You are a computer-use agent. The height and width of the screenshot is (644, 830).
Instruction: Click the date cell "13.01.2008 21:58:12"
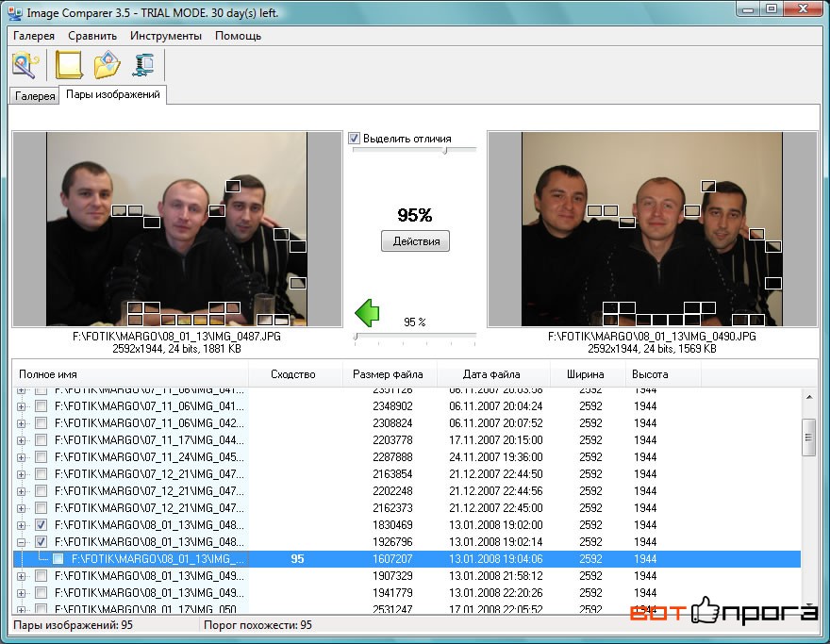[x=495, y=576]
